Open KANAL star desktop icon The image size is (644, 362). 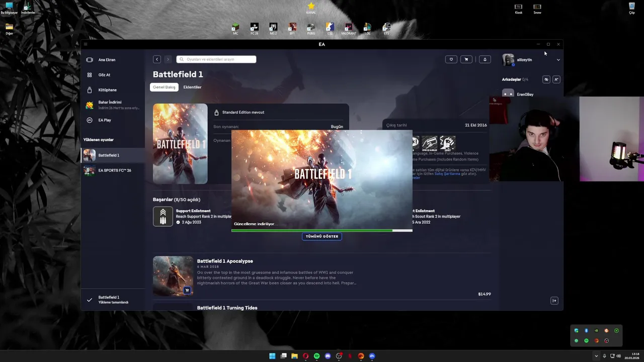click(x=311, y=8)
